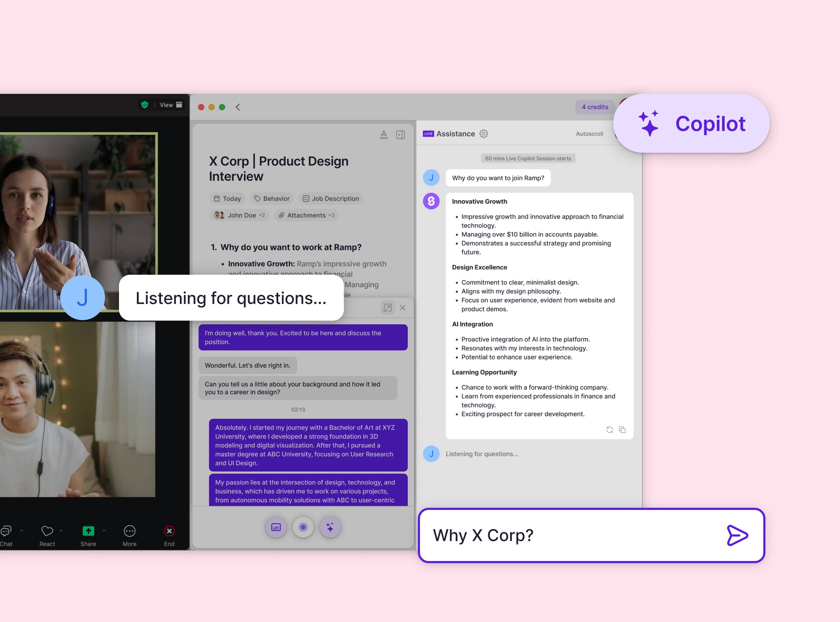Select the Behavior tag
This screenshot has height=622, width=840.
tap(272, 199)
